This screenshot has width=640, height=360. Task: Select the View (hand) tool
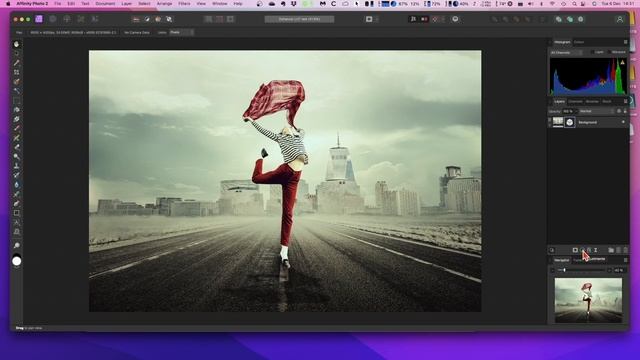pyautogui.click(x=16, y=44)
